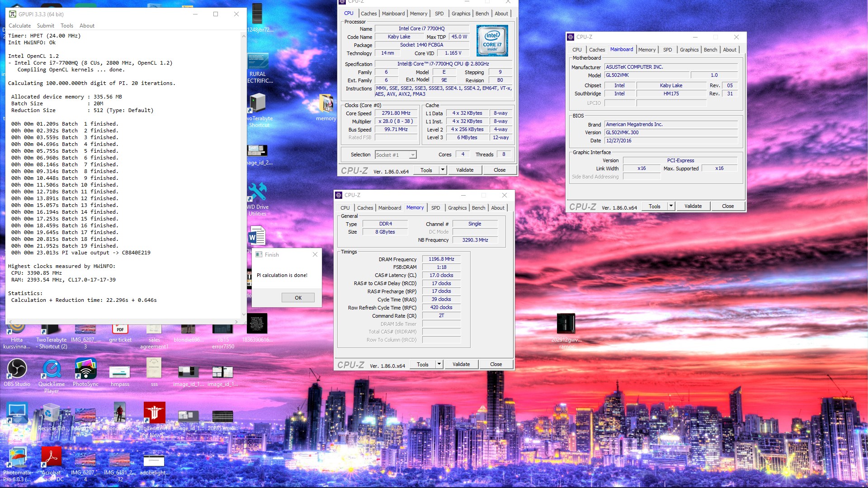Click the Batch 10 finished log line
Screen dimensions: 868x488
point(65,185)
